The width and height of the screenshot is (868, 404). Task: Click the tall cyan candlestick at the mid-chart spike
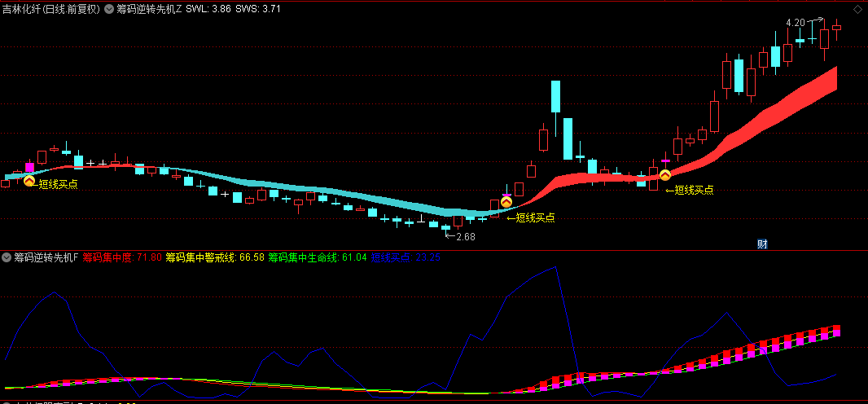tap(555, 97)
